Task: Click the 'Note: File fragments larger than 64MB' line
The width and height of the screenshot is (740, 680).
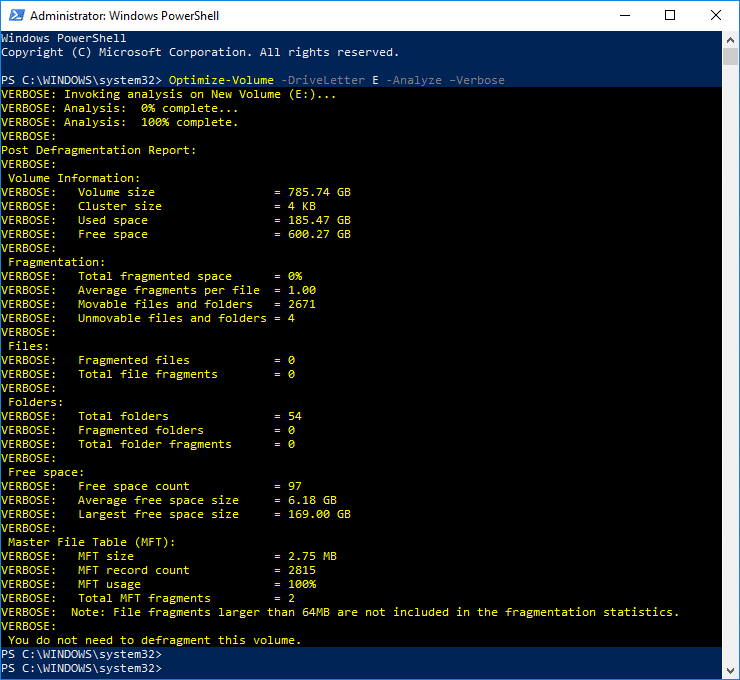Action: 375,612
